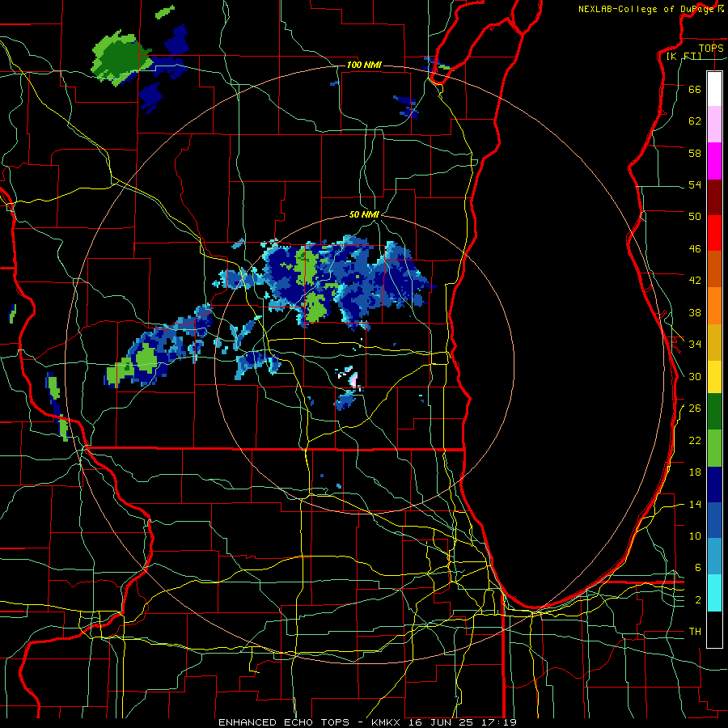Click the legend value 54
Image resolution: width=728 pixels, height=728 pixels.
695,184
